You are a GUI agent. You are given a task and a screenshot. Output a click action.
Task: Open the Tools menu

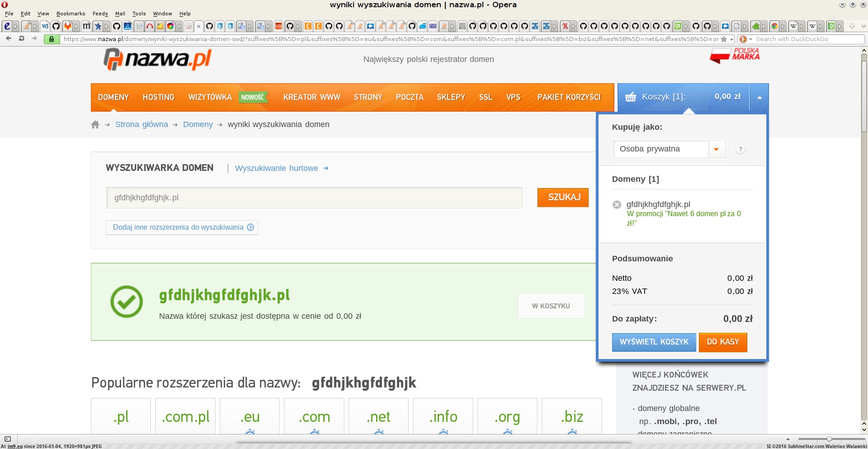tap(139, 14)
